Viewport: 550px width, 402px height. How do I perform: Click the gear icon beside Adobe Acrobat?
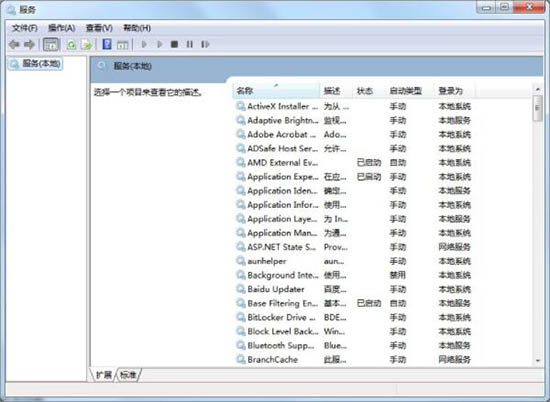[x=241, y=134]
